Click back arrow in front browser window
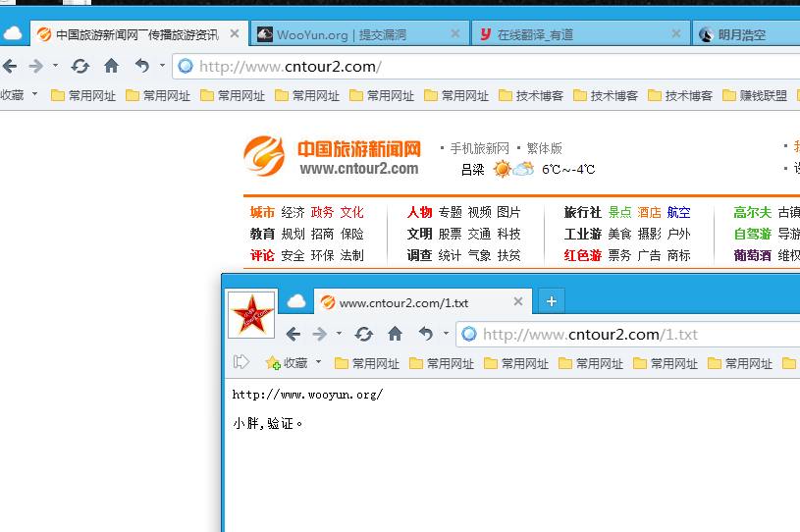The image size is (800, 532). (x=293, y=334)
